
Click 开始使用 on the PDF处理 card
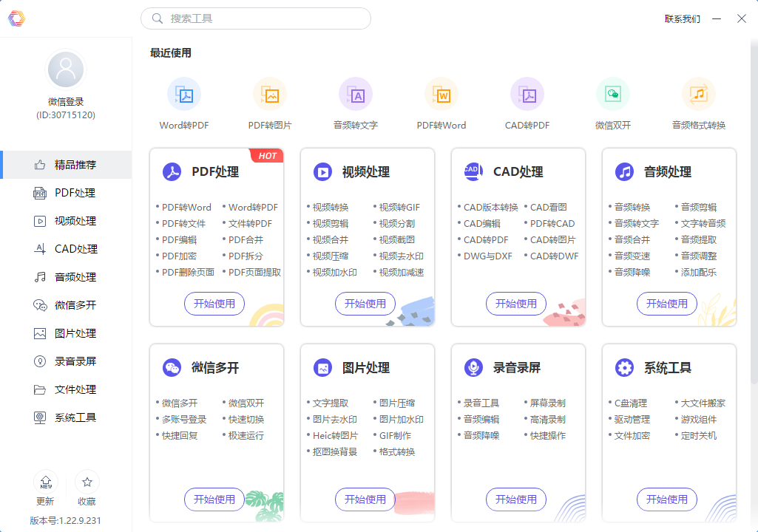214,304
